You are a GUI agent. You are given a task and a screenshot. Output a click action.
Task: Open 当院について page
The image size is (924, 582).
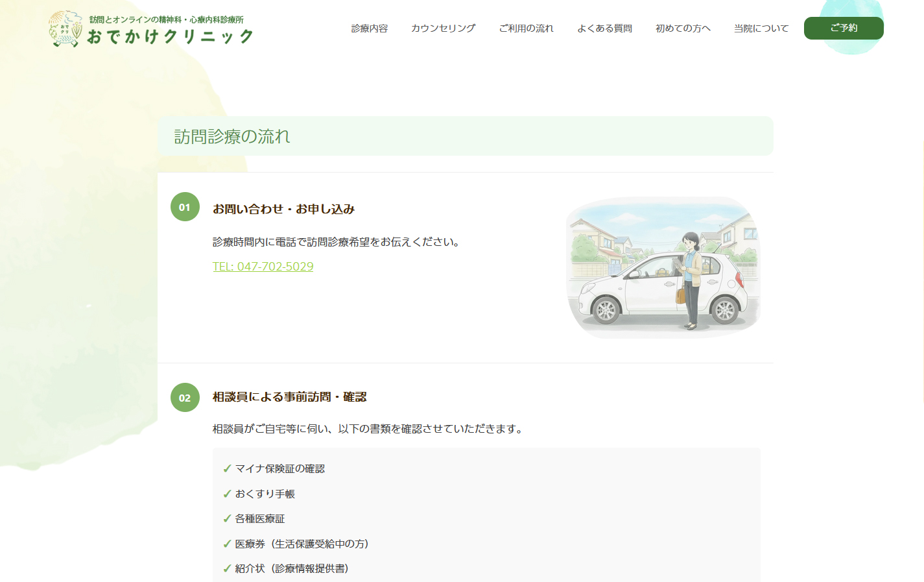click(761, 29)
